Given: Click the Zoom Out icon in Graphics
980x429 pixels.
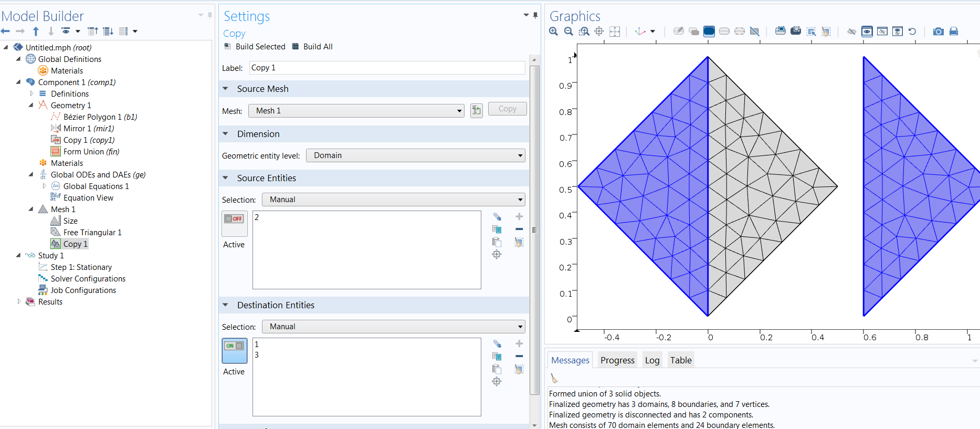Looking at the screenshot, I should point(568,32).
